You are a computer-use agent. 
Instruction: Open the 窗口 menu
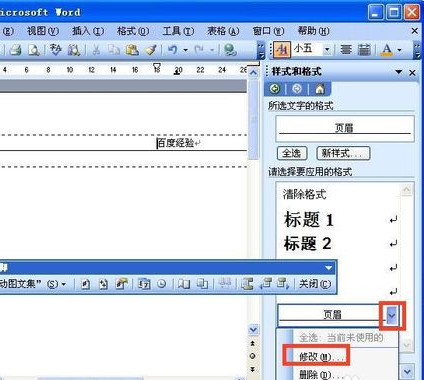click(x=268, y=31)
